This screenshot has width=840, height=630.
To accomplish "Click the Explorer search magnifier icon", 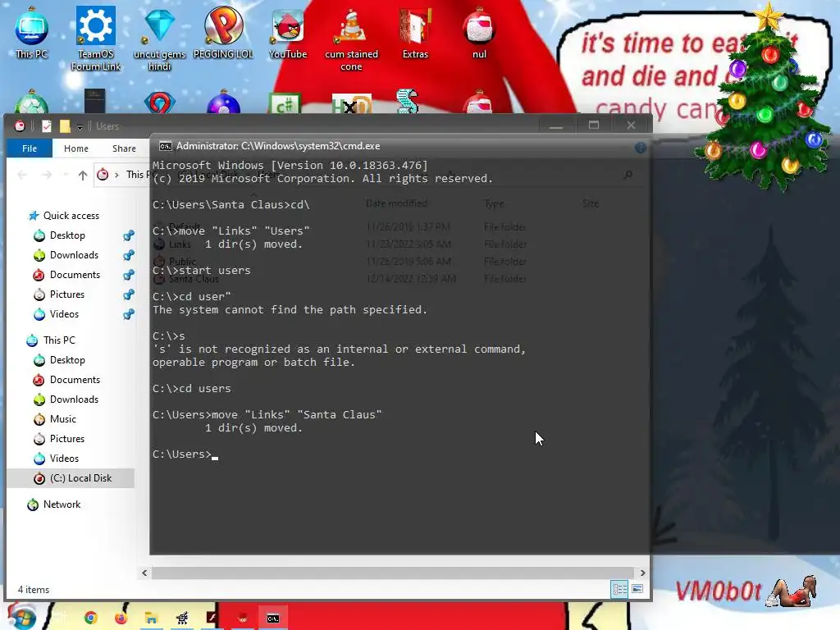I will coord(628,175).
